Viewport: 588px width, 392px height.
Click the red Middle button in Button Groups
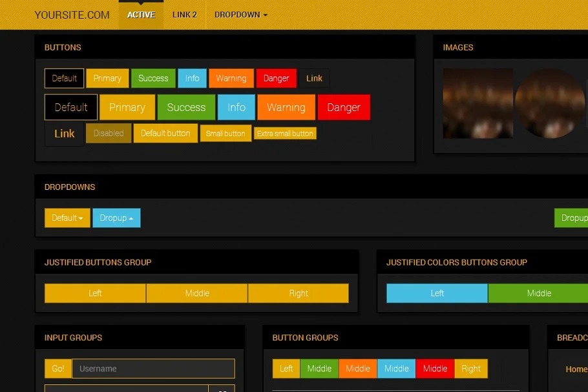tap(435, 369)
